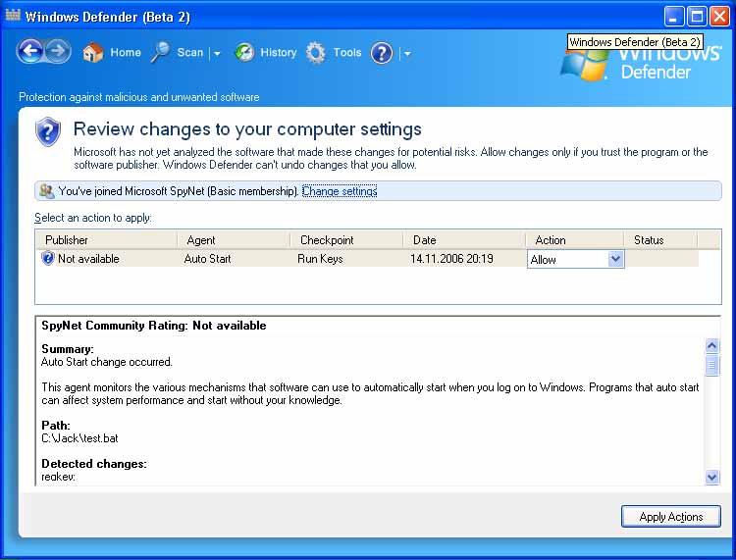Click the 'Auto Start change occurred.' summary text
Viewport: 736px width, 560px height.
pyautogui.click(x=107, y=362)
